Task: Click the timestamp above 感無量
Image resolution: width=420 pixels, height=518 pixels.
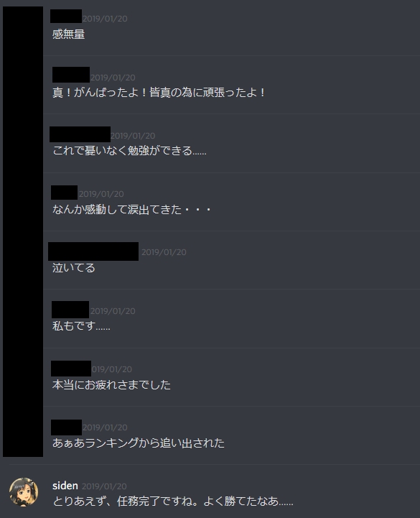Action: point(105,19)
